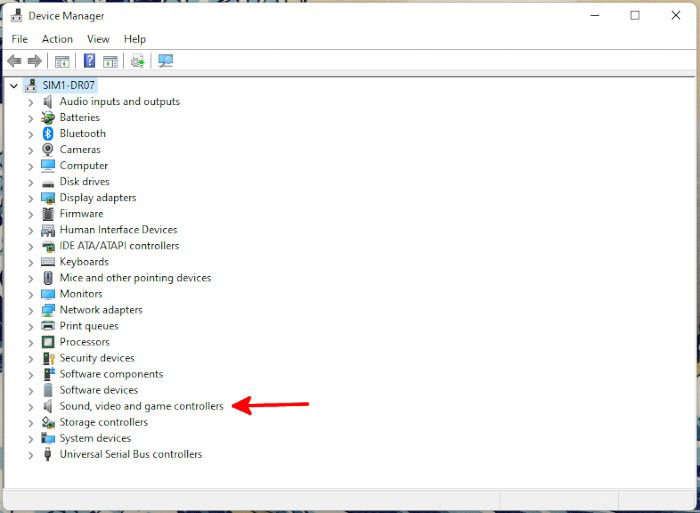Select Mice and other pointing devices
This screenshot has width=700, height=513.
[x=135, y=278]
